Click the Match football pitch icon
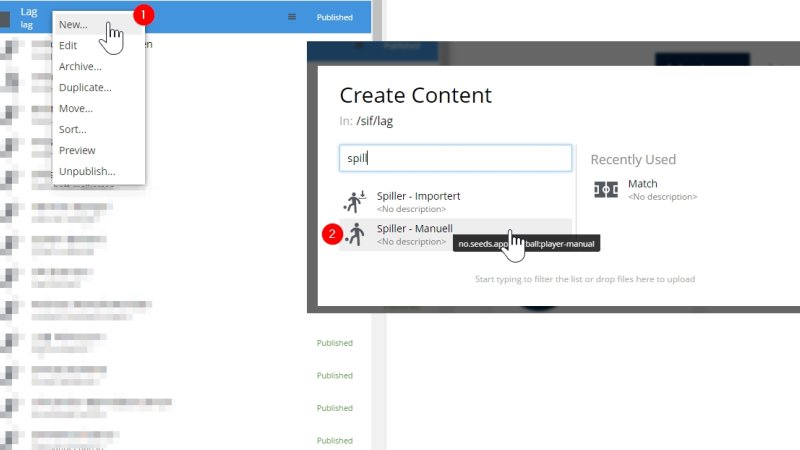This screenshot has width=800, height=450. coord(606,189)
